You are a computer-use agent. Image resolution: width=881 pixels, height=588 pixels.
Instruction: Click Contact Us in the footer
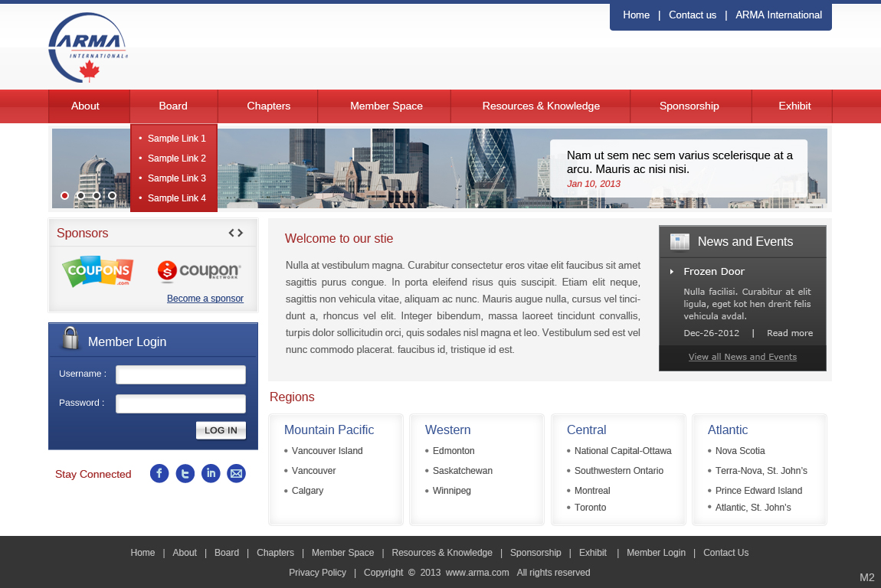pyautogui.click(x=726, y=553)
